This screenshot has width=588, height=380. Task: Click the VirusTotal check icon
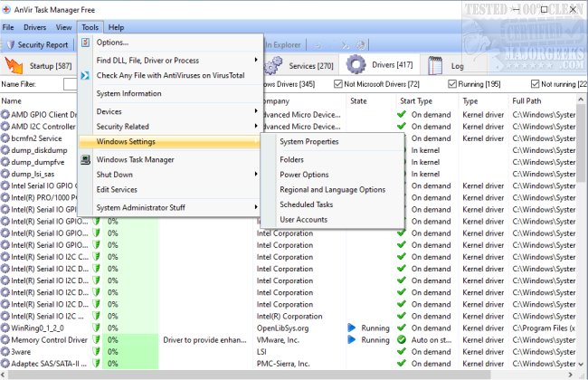tap(85, 75)
